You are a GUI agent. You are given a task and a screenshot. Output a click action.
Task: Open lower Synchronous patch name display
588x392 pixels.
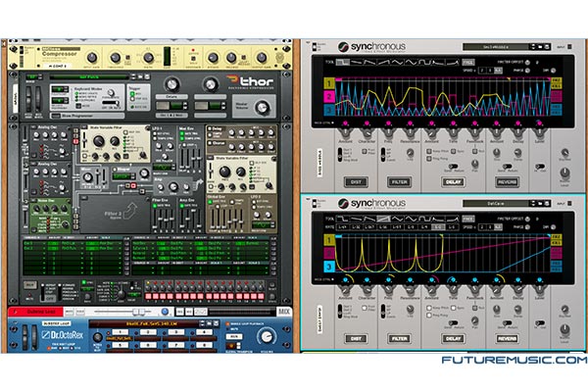pos(497,204)
